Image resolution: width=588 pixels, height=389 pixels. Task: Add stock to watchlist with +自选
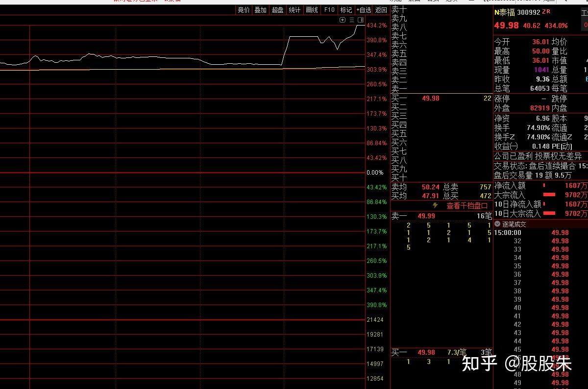pyautogui.click(x=363, y=10)
